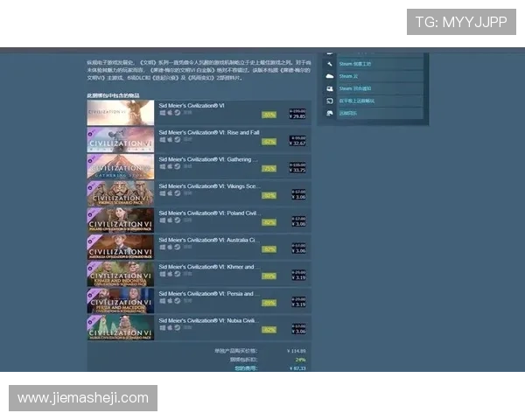The height and width of the screenshot is (420, 525).
Task: Open the Australia Civilization pack title link
Action: click(x=208, y=240)
